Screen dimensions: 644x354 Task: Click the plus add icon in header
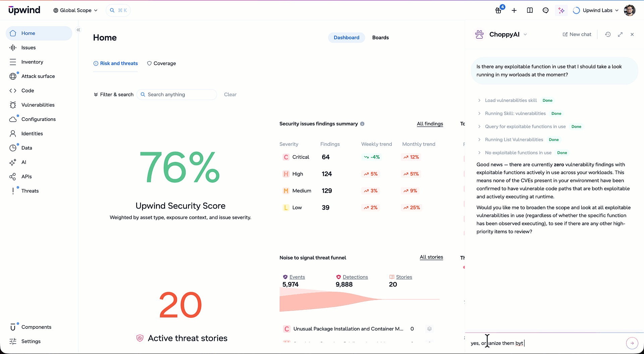tap(514, 10)
